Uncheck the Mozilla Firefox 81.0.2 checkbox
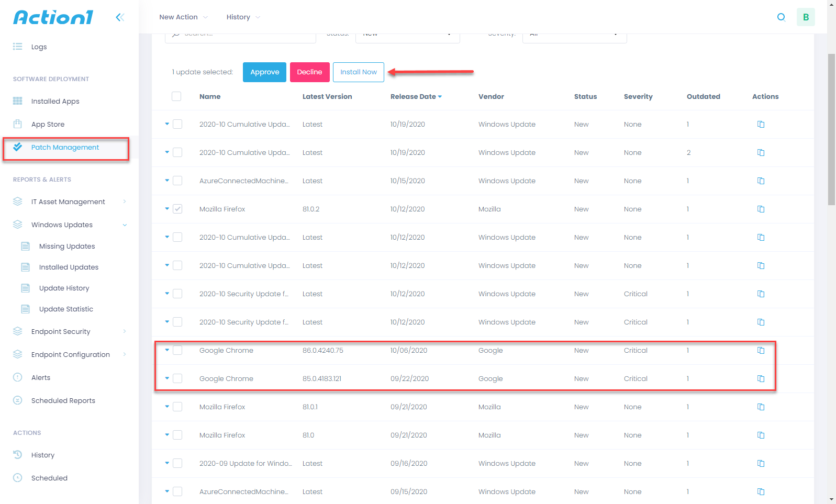This screenshot has width=836, height=504. pyautogui.click(x=177, y=209)
